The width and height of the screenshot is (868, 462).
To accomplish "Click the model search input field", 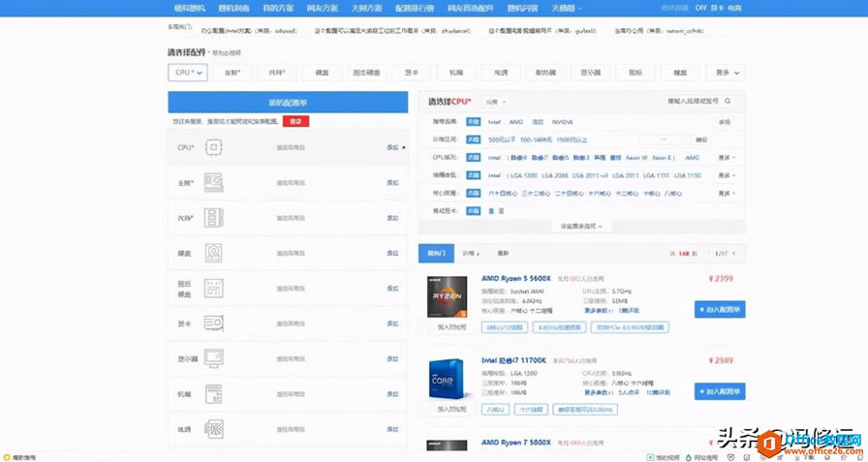I will 692,102.
